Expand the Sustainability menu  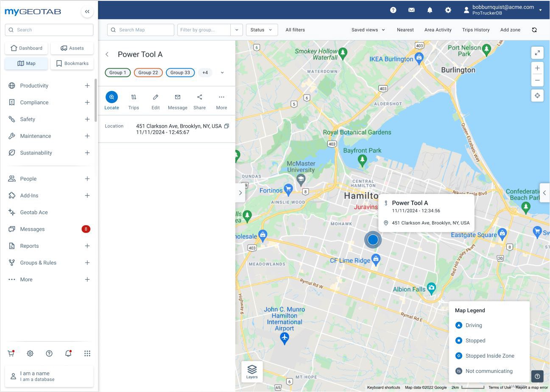tap(87, 153)
